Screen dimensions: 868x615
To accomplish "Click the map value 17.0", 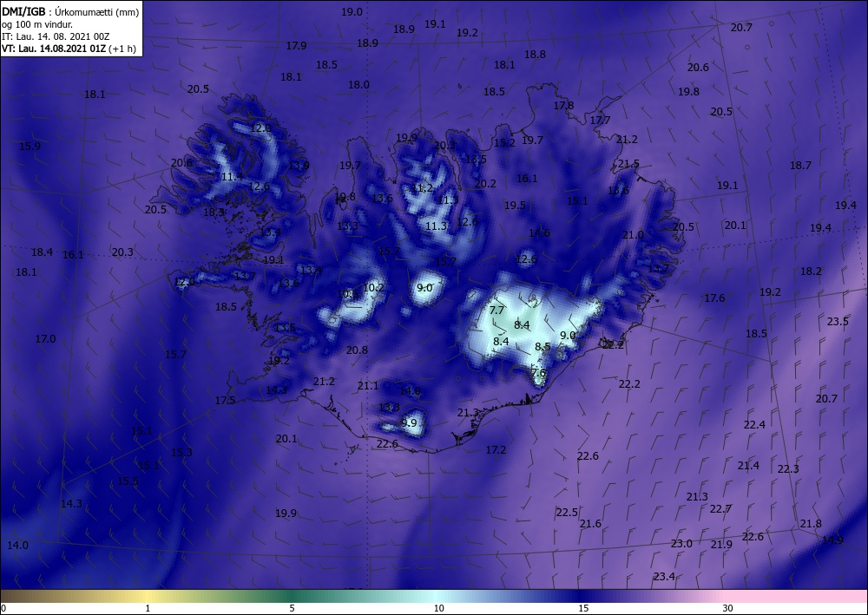I will coord(45,338).
